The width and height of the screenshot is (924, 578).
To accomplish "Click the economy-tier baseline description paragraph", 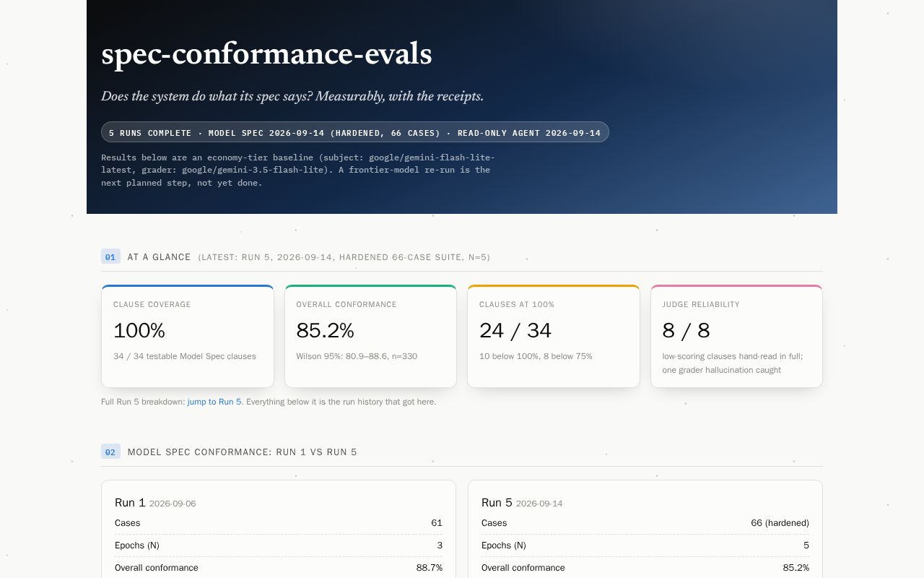I will 298,170.
